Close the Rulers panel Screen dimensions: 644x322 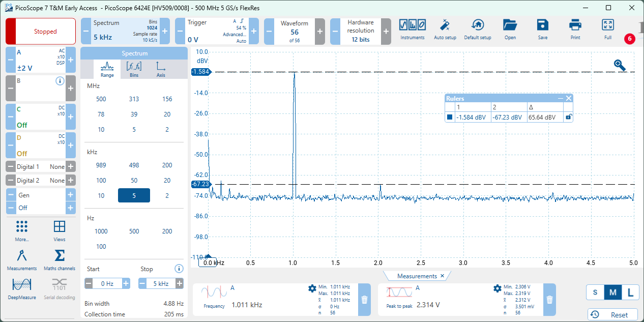click(569, 98)
